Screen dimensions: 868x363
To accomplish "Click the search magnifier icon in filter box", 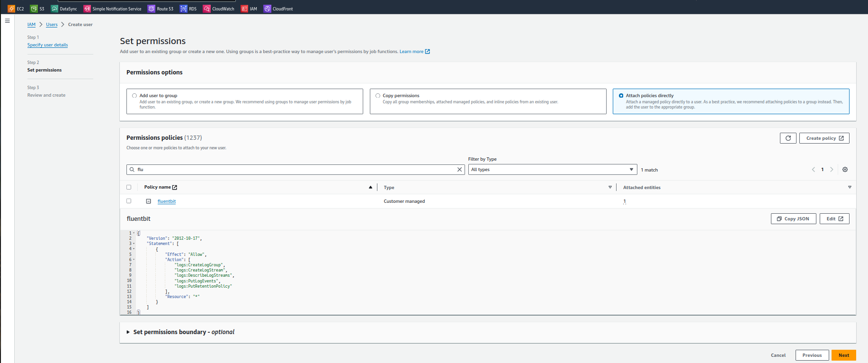I will (x=132, y=169).
